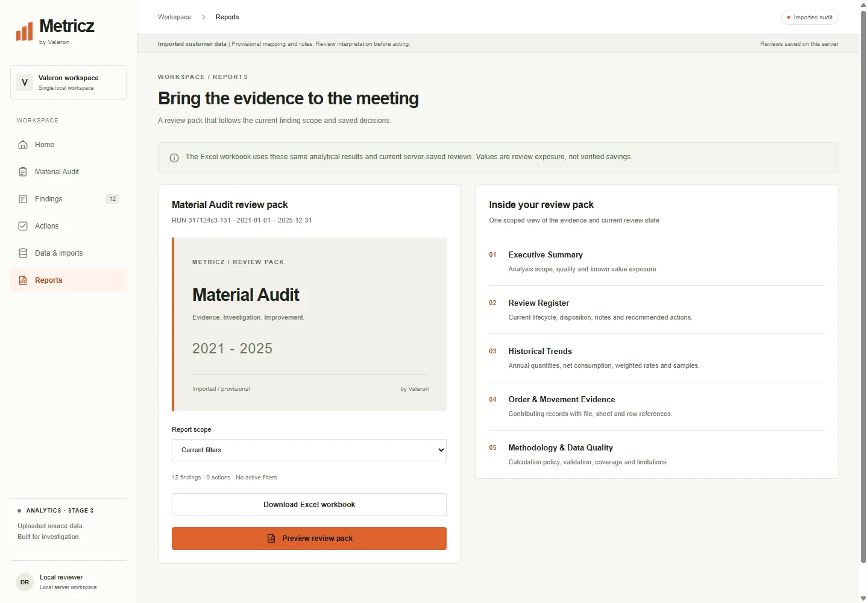Image resolution: width=868 pixels, height=603 pixels.
Task: Open the Report scope dropdown
Action: (309, 450)
